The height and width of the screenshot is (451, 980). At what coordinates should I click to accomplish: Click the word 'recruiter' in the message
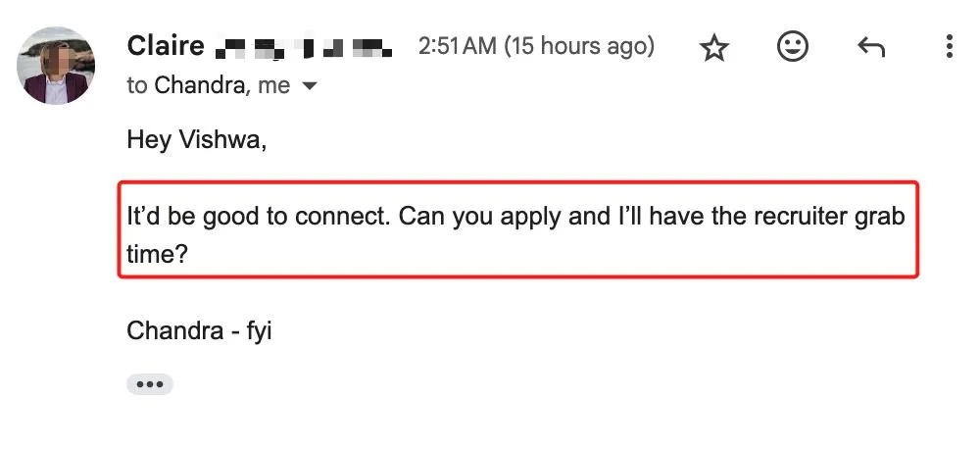[794, 215]
